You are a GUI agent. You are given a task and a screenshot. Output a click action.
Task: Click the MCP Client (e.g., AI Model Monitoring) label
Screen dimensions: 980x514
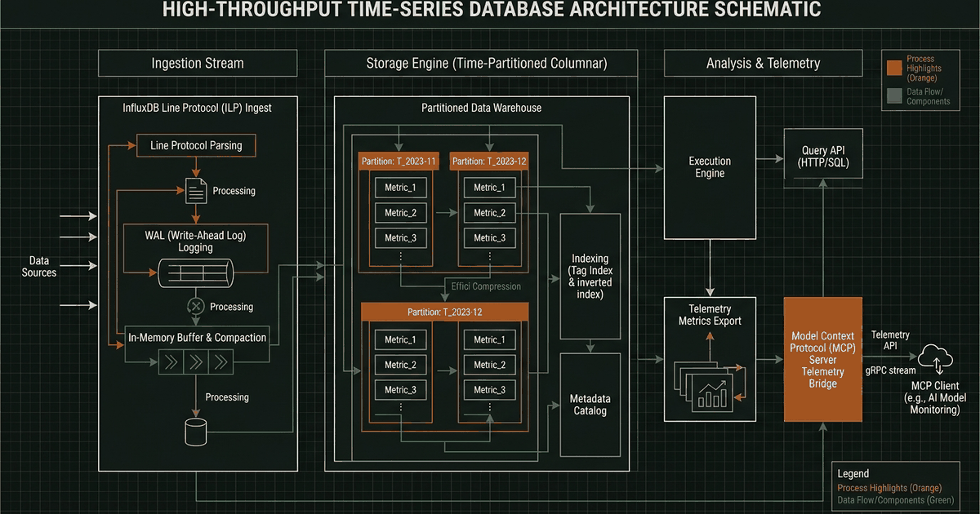[x=937, y=397]
